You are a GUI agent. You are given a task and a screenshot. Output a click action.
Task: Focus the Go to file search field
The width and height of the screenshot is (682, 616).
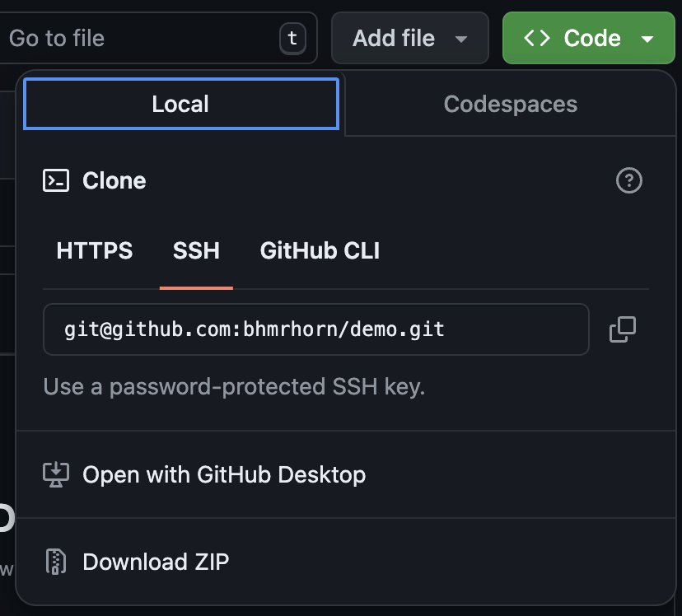(140, 38)
